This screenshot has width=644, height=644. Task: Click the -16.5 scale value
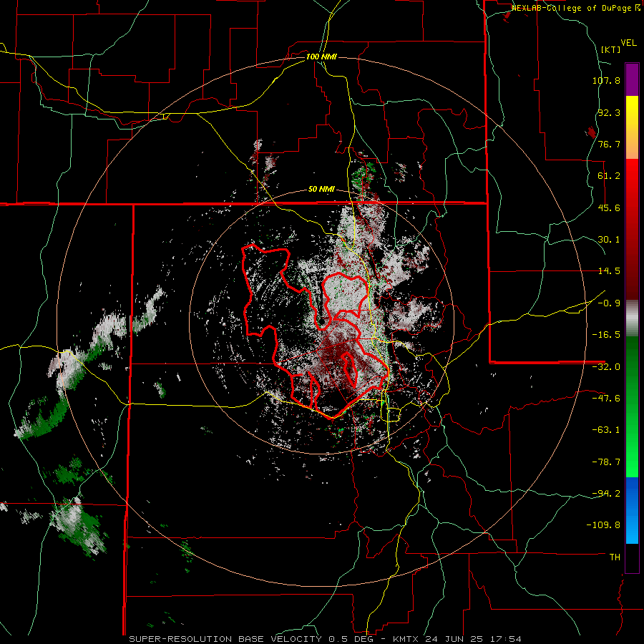pos(606,335)
